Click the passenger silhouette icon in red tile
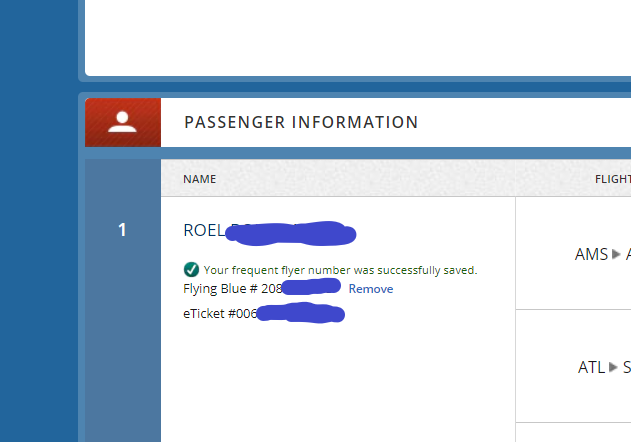Image resolution: width=631 pixels, height=442 pixels. (123, 122)
